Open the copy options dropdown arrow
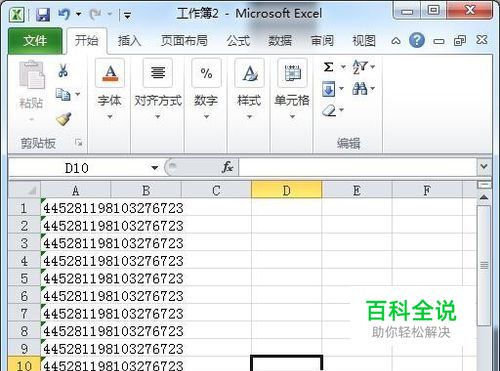The width and height of the screenshot is (500, 371). tap(78, 94)
